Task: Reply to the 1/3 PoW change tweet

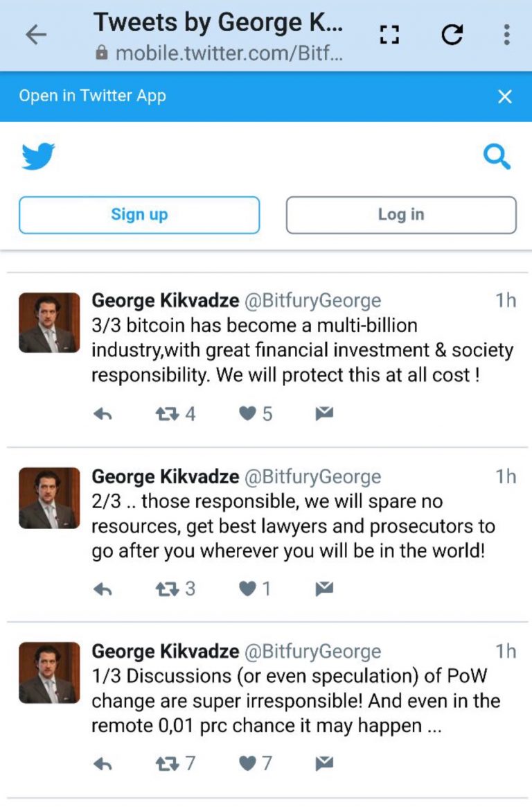Action: (x=103, y=764)
